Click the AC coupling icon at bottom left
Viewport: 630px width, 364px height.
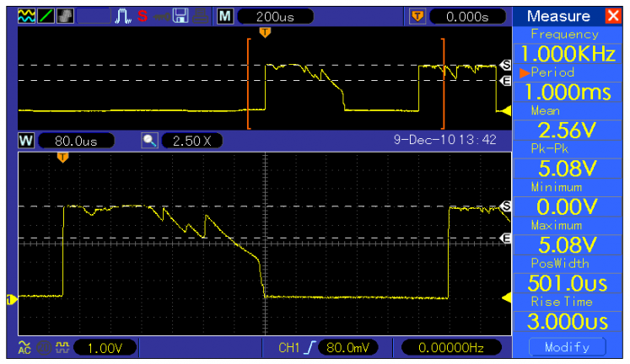tap(24, 347)
